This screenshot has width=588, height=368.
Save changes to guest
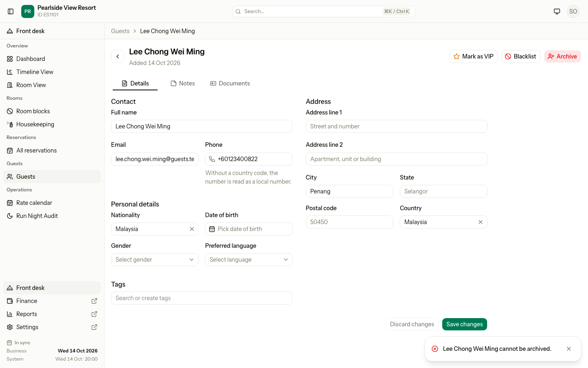click(465, 324)
